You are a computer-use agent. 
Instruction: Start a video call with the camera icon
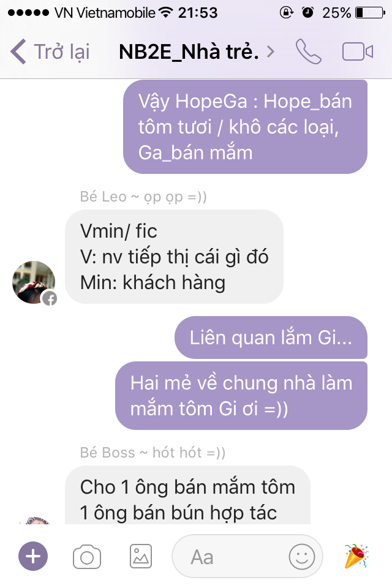358,51
